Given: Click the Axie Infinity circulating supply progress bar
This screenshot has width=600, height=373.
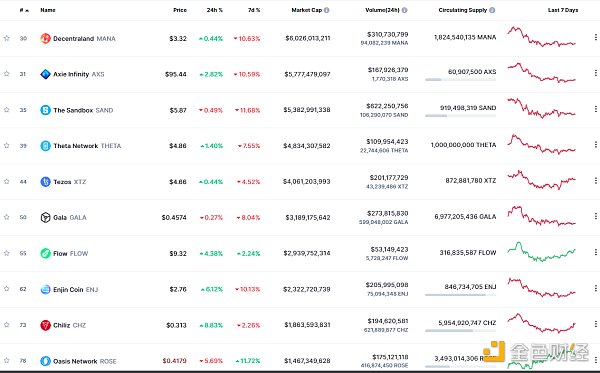Looking at the screenshot, I should [460, 80].
